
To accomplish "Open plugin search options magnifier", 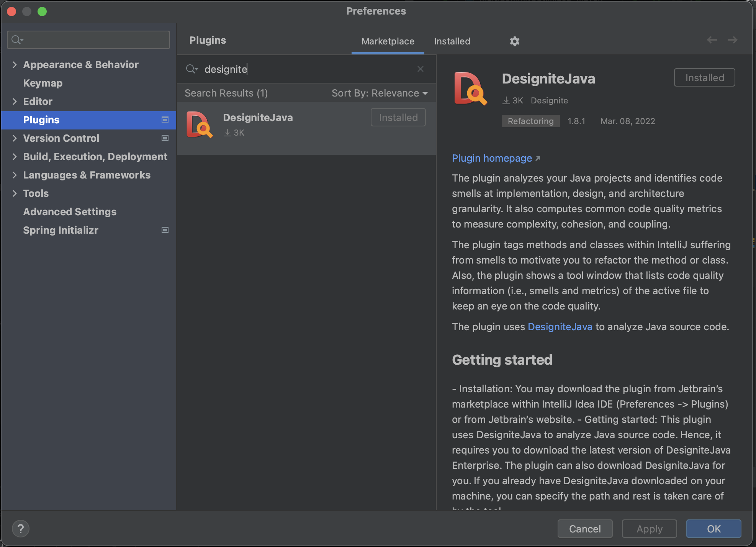I will (x=191, y=69).
